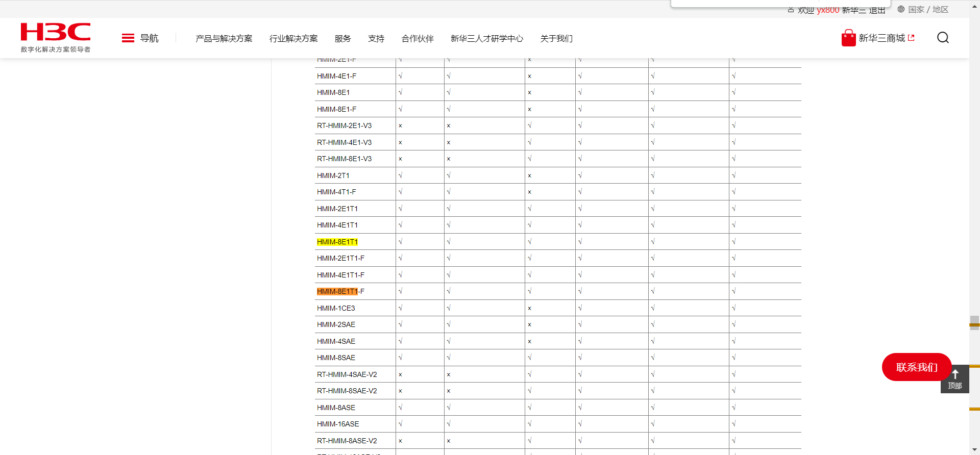Click the RT-HMIM-4SAE-V2 model name

pyautogui.click(x=347, y=374)
